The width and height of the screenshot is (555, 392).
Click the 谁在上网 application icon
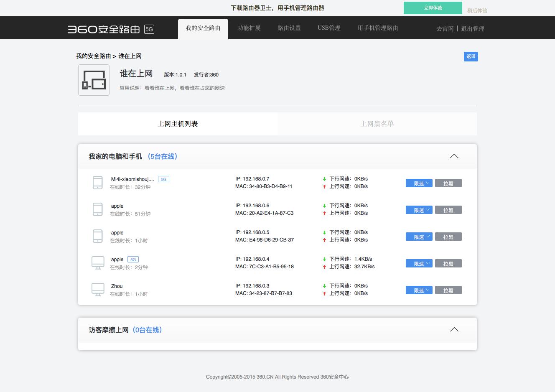[94, 80]
